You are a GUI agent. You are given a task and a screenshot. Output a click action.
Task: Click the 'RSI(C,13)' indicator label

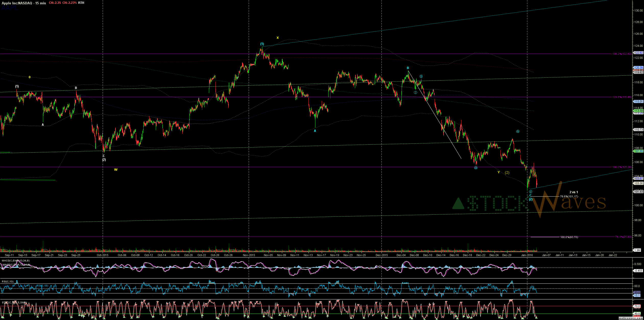click(8, 282)
